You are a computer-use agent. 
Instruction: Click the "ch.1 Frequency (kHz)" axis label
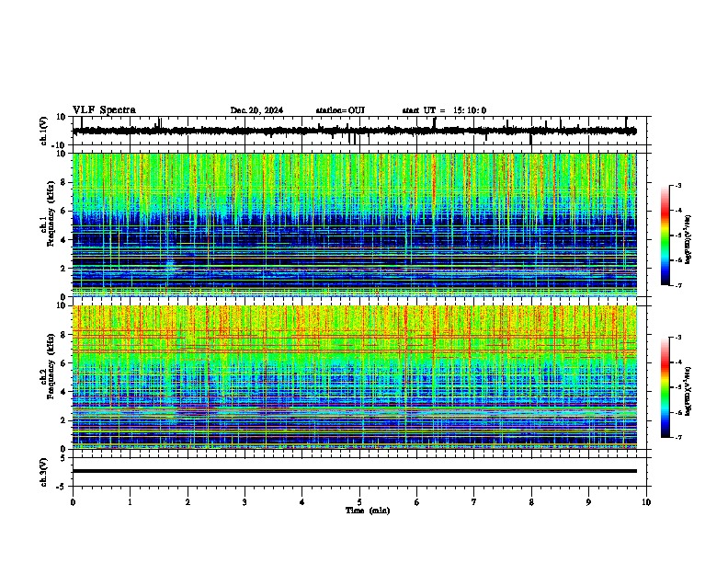[x=48, y=213]
